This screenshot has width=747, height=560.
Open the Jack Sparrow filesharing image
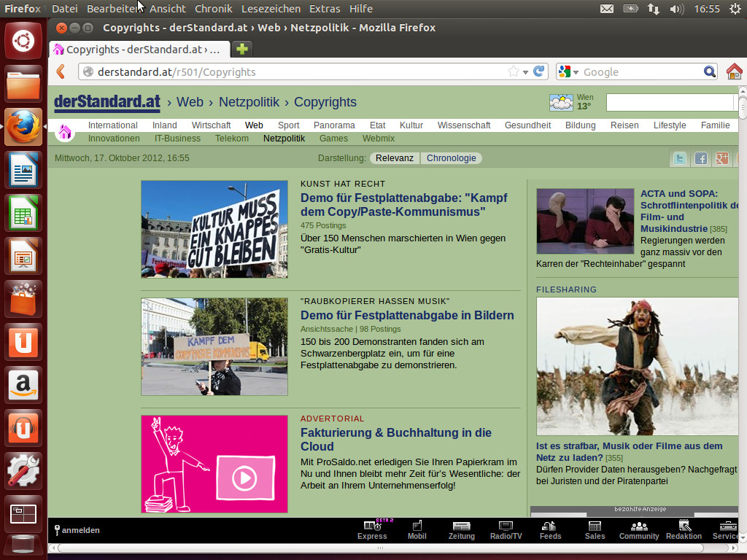click(x=638, y=367)
